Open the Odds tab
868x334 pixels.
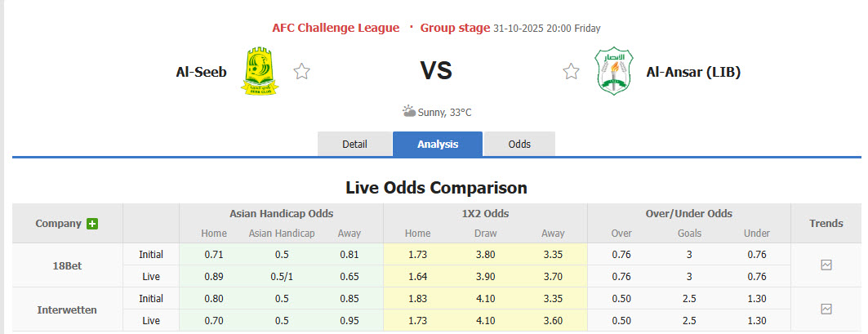coord(519,144)
